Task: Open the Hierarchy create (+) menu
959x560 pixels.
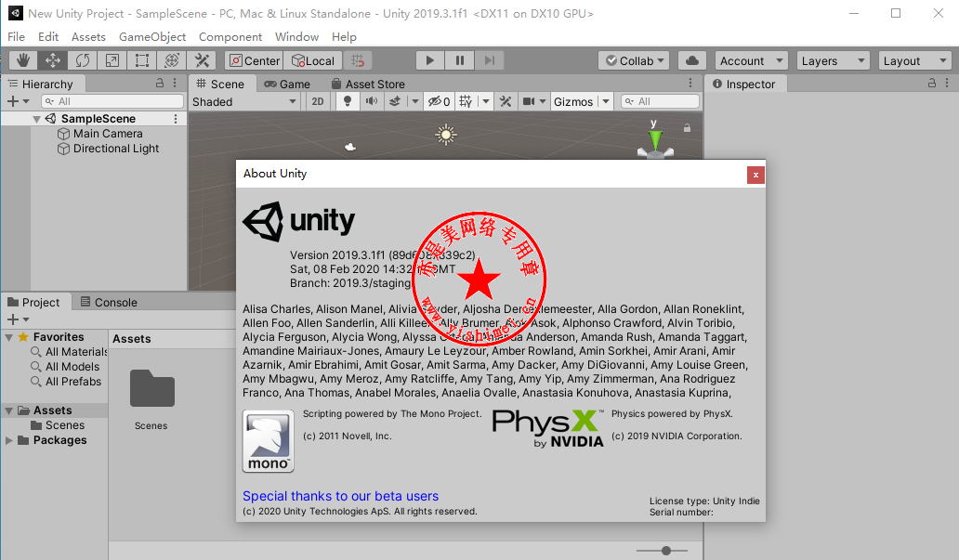Action: 18,101
